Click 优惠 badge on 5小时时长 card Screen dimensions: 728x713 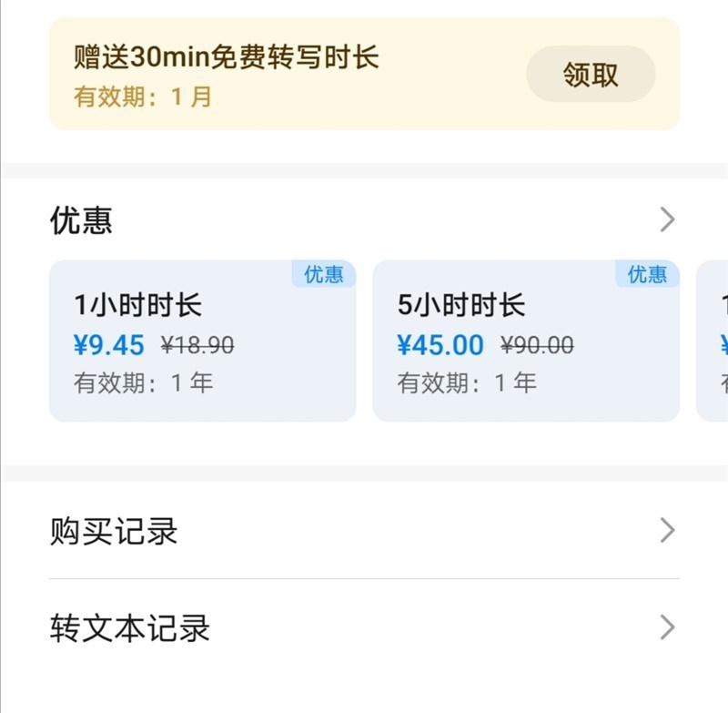[x=647, y=274]
